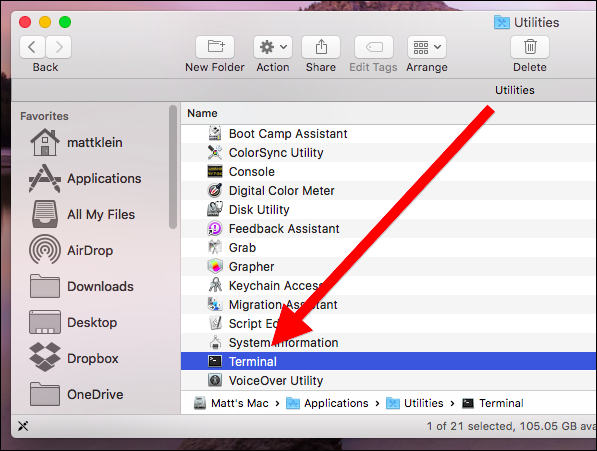Expand the Action gear dropdown
This screenshot has width=597, height=451.
[273, 47]
